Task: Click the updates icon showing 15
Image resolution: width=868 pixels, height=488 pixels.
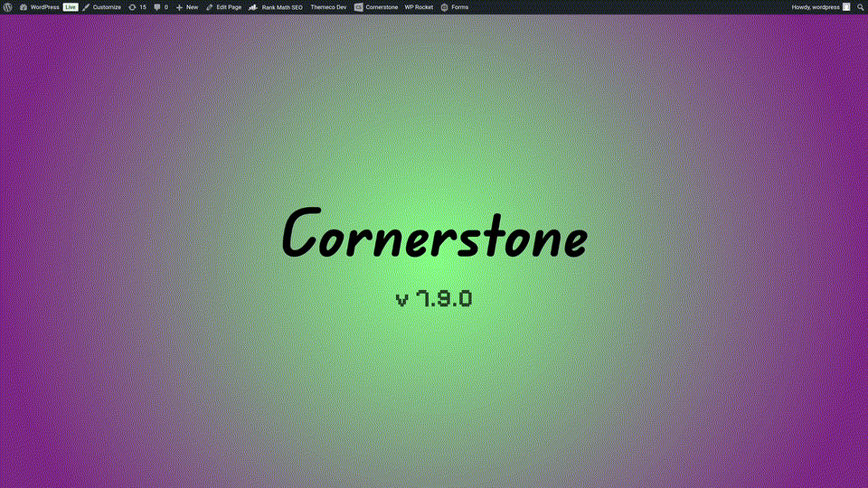Action: [137, 7]
